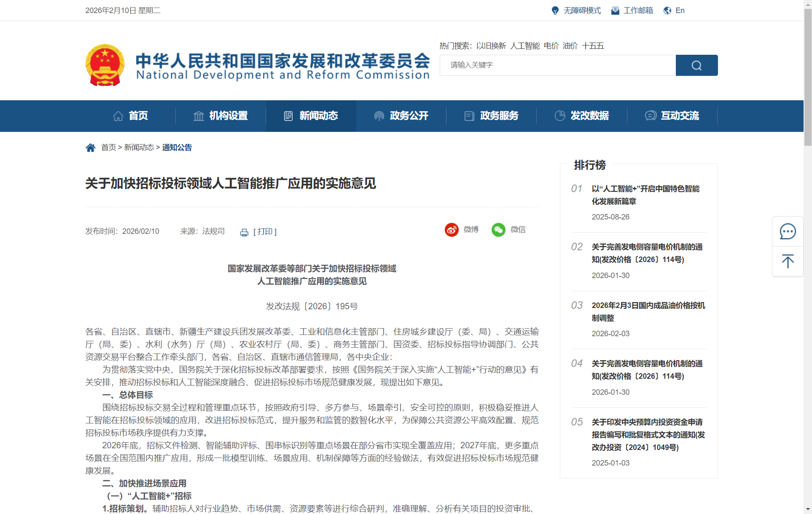Enable 无障碍模式 accessibility mode

point(581,11)
